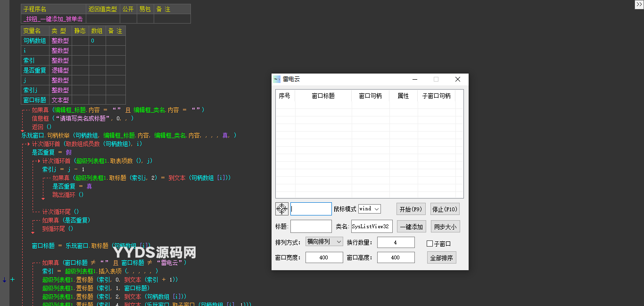The height and width of the screenshot is (306, 644).
Task: Click the plus marker in the left gutter
Action: (x=13, y=280)
